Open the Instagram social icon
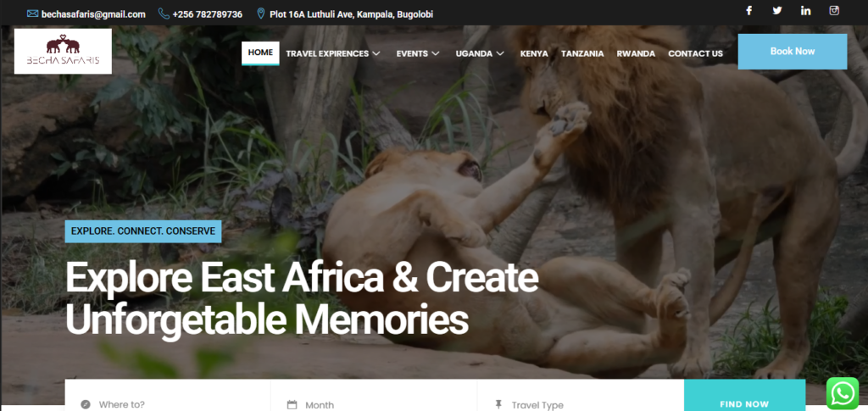Viewport: 868px width, 411px height. [834, 10]
